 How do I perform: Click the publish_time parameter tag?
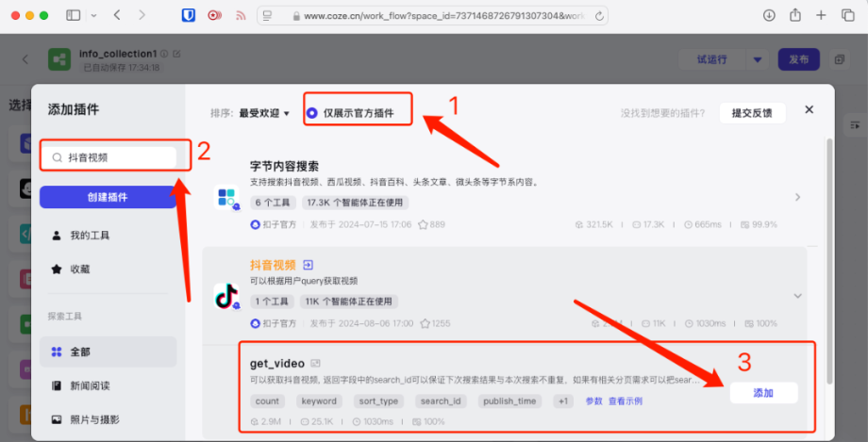(509, 401)
